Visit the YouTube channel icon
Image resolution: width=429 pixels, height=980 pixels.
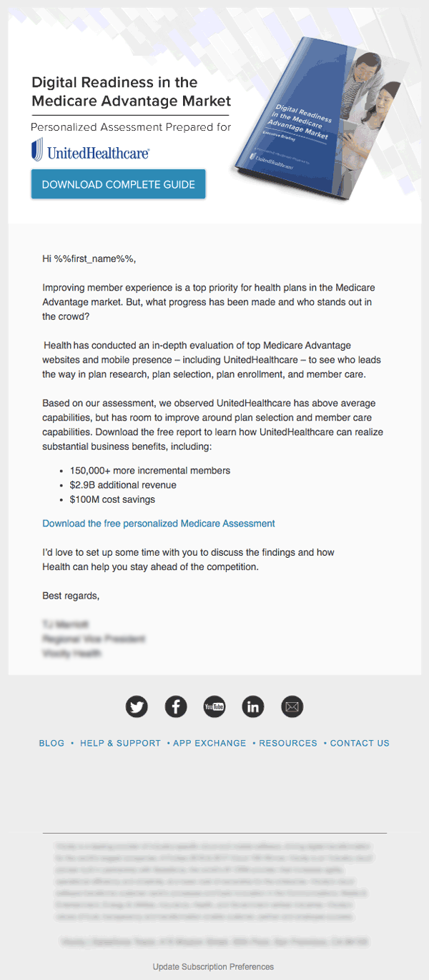[x=214, y=707]
